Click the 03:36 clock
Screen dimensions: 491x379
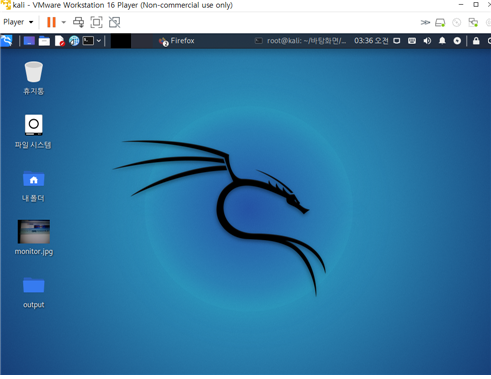pyautogui.click(x=371, y=41)
